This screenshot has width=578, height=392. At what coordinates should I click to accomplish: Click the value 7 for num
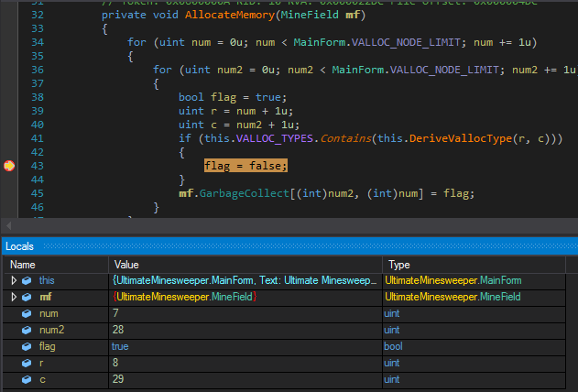[115, 313]
